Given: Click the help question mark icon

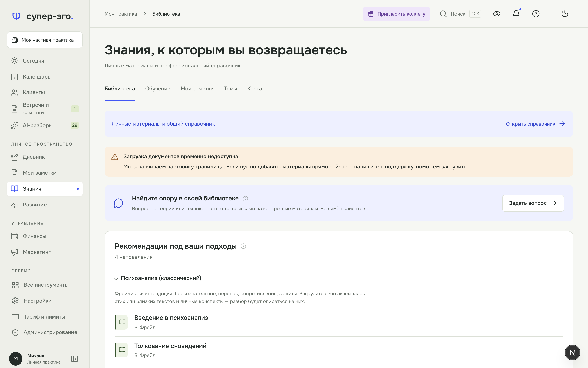Looking at the screenshot, I should click(x=536, y=14).
